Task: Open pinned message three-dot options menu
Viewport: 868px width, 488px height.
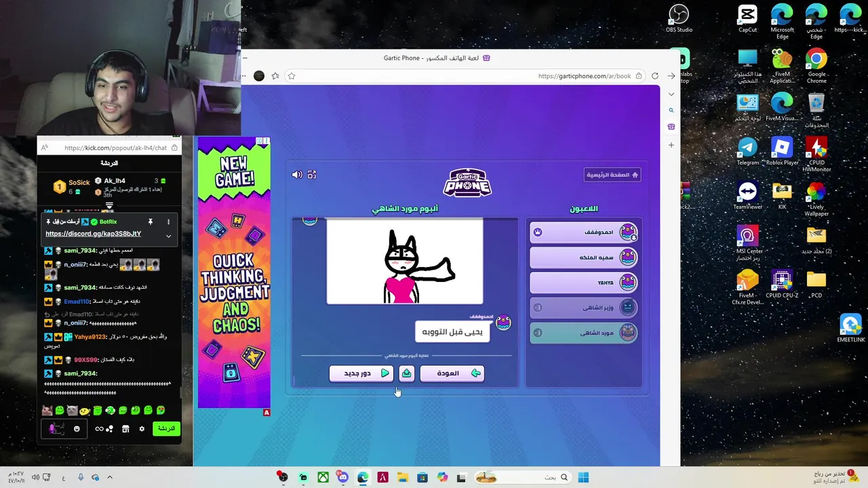Action: point(168,222)
